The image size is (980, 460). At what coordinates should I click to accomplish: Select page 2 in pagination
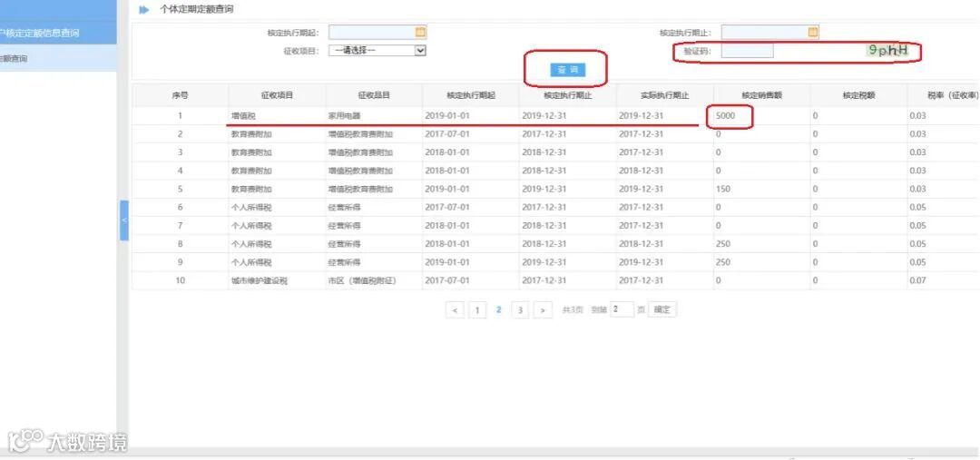pos(499,310)
